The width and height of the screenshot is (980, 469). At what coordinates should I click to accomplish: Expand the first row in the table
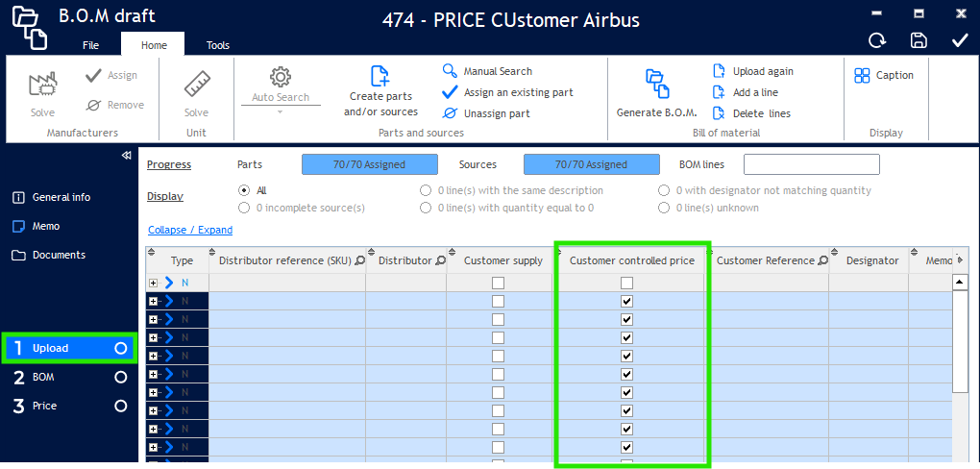[x=154, y=283]
